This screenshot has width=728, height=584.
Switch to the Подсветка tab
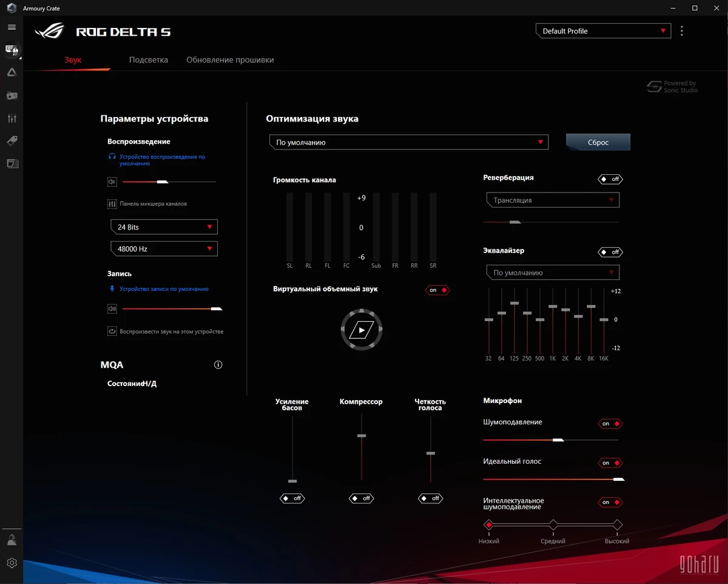pyautogui.click(x=149, y=60)
